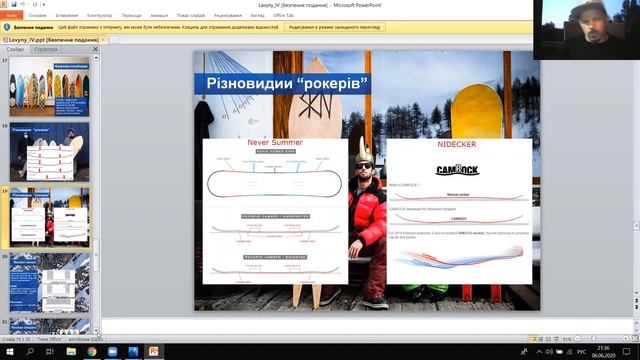Click the fit slide to window icon
The height and width of the screenshot is (360, 640).
click(635, 339)
